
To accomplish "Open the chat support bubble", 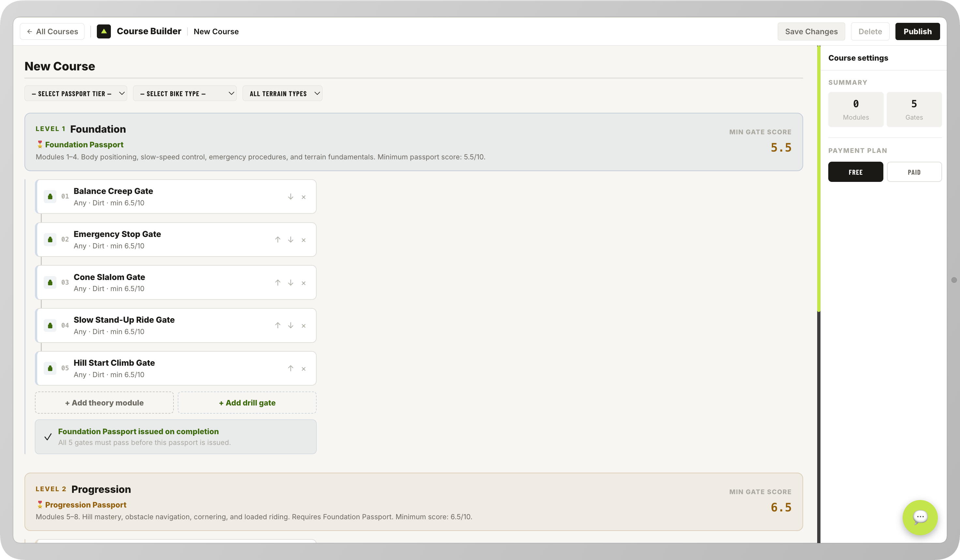I will [x=920, y=517].
